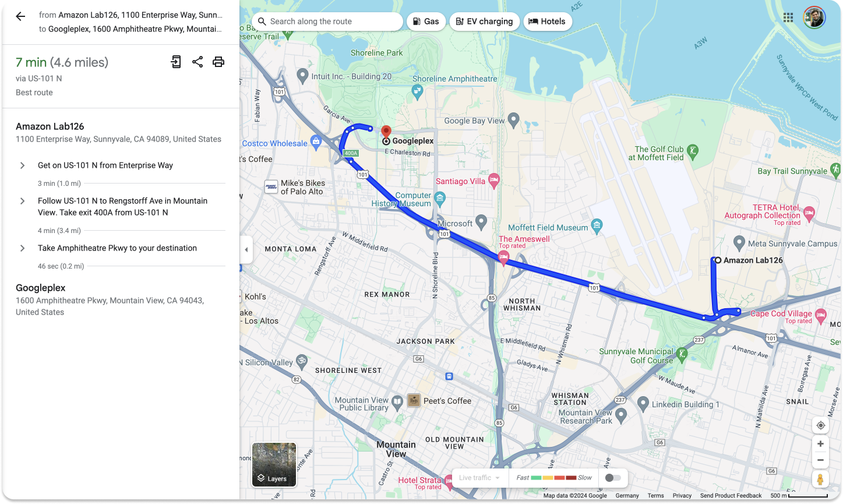Toggle the live traffic switch
The width and height of the screenshot is (843, 504).
coord(613,478)
